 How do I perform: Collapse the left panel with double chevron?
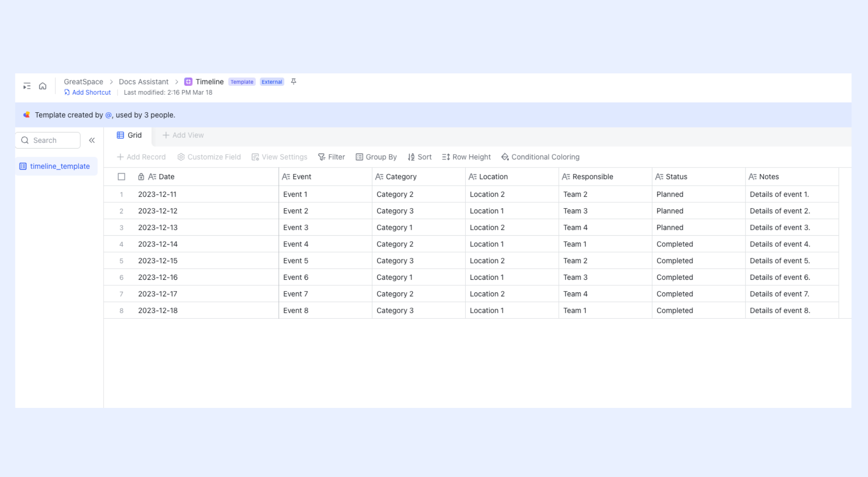92,140
